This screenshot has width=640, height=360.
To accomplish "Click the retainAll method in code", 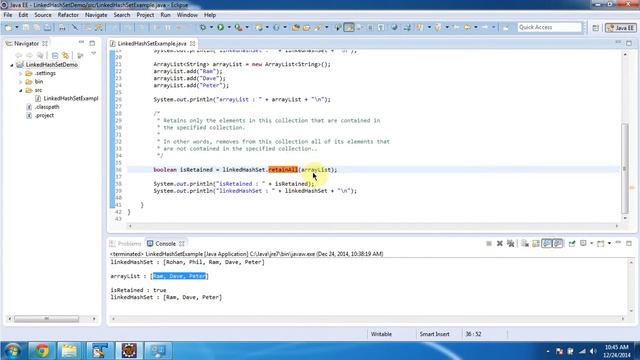I will pos(282,170).
